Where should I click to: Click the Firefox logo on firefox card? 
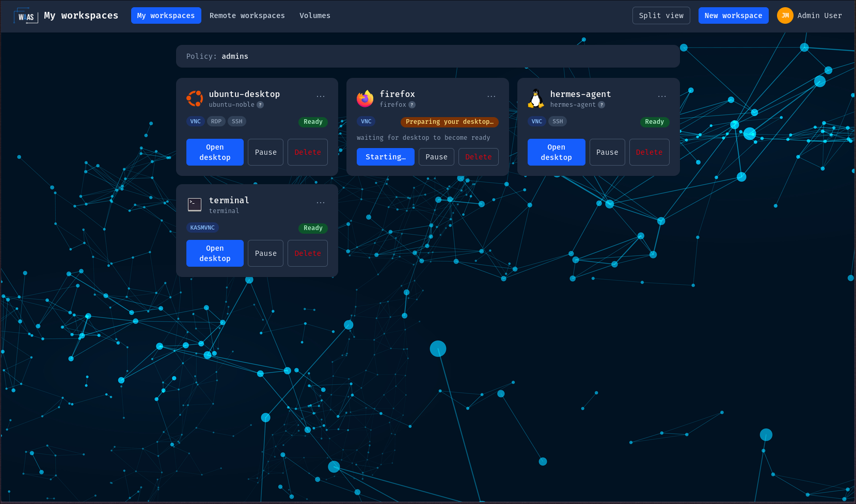pyautogui.click(x=365, y=99)
